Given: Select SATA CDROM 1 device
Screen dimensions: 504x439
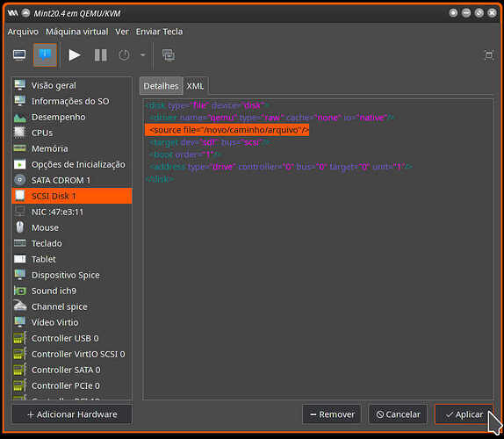Looking at the screenshot, I should [x=72, y=180].
